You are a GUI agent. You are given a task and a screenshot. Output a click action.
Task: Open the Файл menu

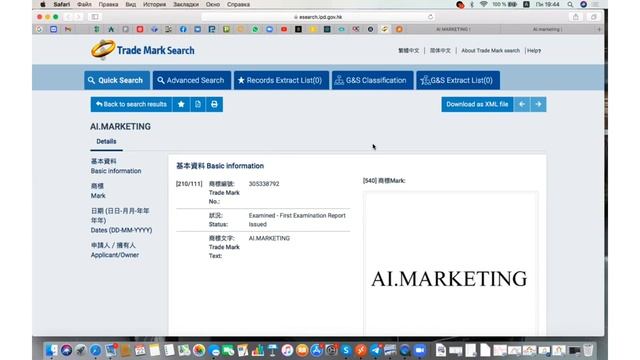coord(84,4)
